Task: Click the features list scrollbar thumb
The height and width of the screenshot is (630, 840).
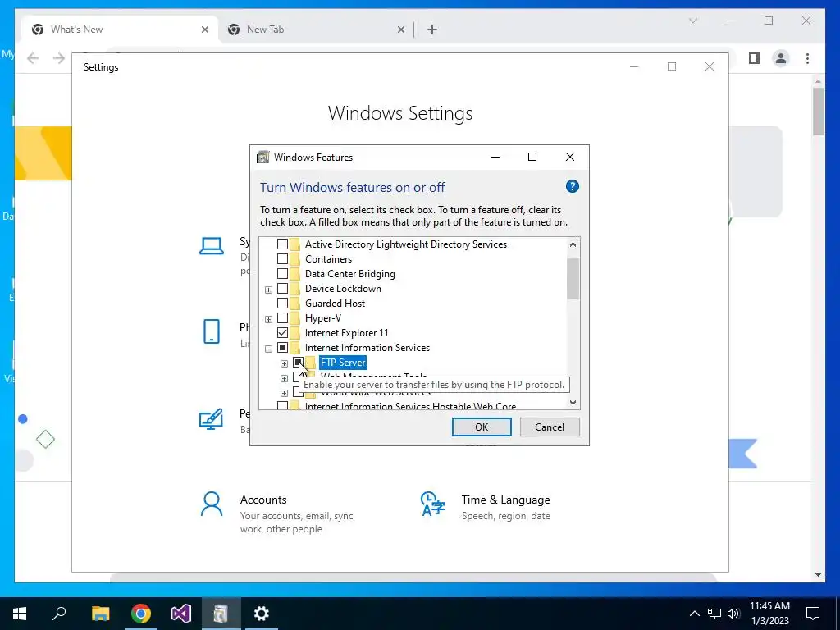Action: click(573, 279)
